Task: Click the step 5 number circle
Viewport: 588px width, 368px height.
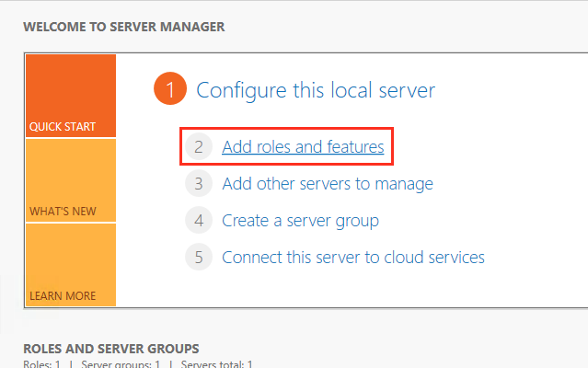Action: coord(199,257)
